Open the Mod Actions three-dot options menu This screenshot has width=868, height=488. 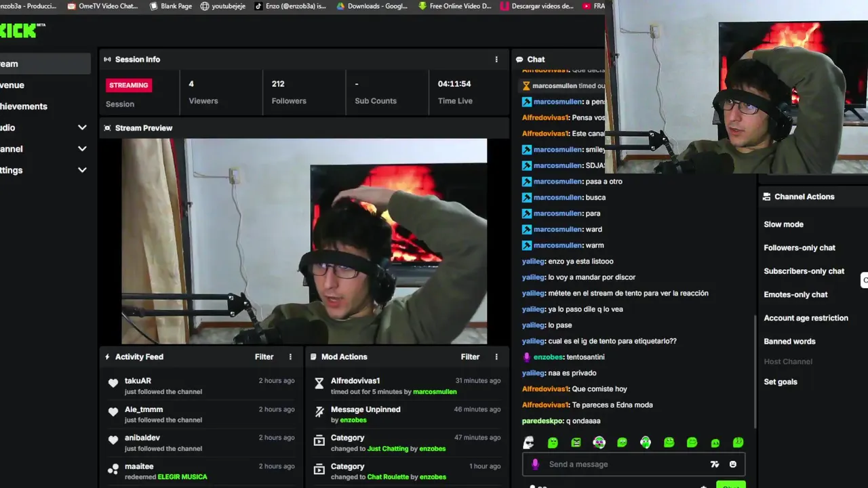point(496,357)
